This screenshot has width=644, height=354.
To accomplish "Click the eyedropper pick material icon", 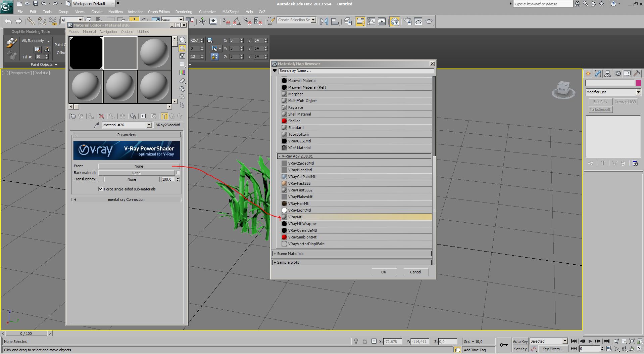I will [x=96, y=125].
